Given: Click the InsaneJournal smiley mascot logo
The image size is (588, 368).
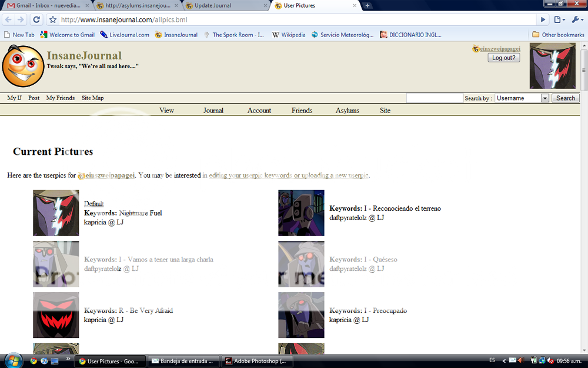Looking at the screenshot, I should coord(23,65).
